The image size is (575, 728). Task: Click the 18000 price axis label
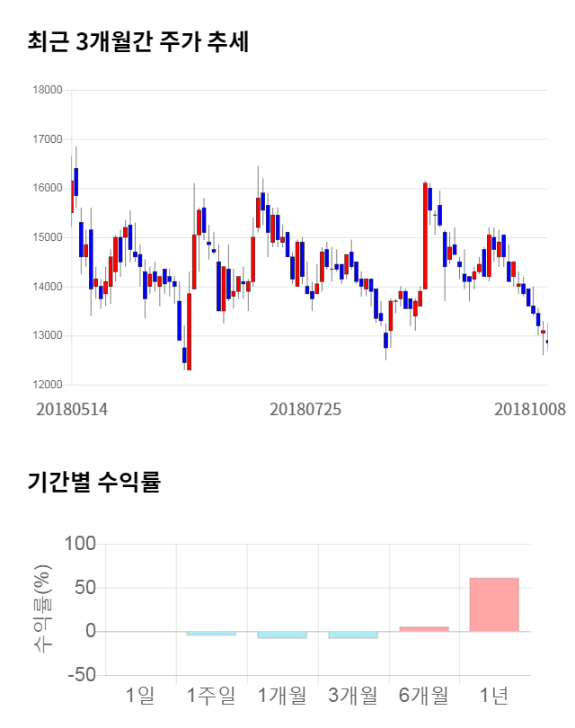click(x=47, y=90)
